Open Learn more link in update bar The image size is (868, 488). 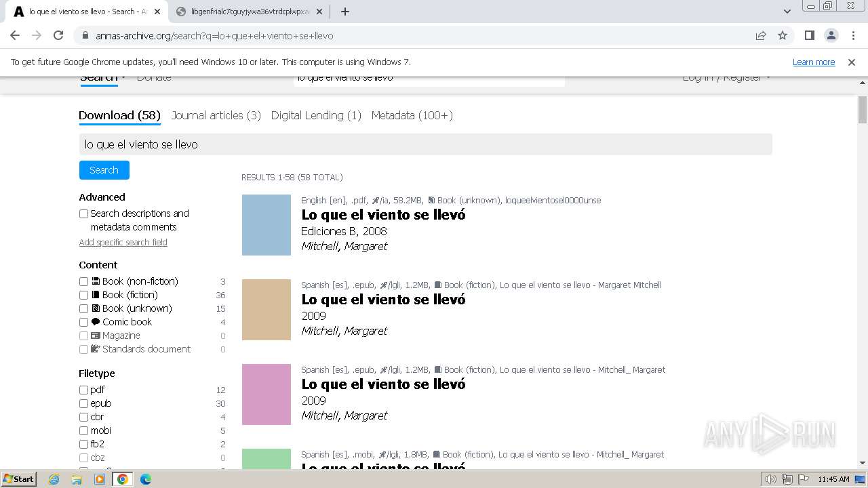click(x=814, y=62)
